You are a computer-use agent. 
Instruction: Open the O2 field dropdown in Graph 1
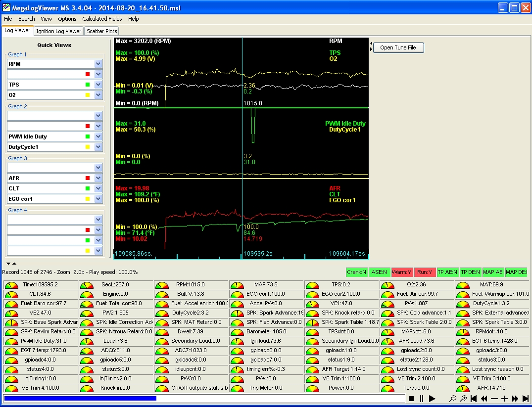[x=98, y=95]
